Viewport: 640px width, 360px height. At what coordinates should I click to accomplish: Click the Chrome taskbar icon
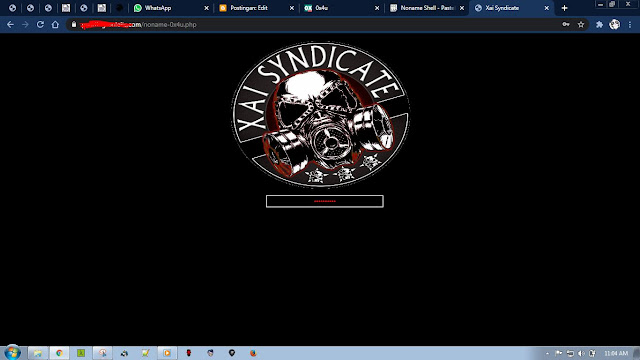[x=59, y=353]
